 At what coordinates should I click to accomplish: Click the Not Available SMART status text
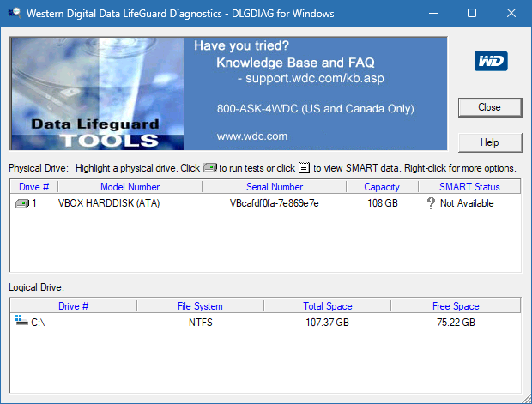tap(467, 203)
